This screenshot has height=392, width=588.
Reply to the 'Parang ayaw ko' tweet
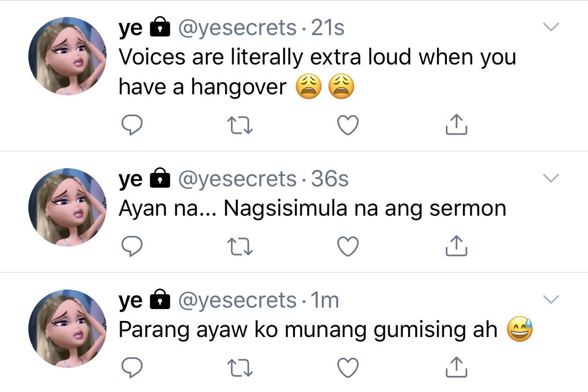point(131,367)
